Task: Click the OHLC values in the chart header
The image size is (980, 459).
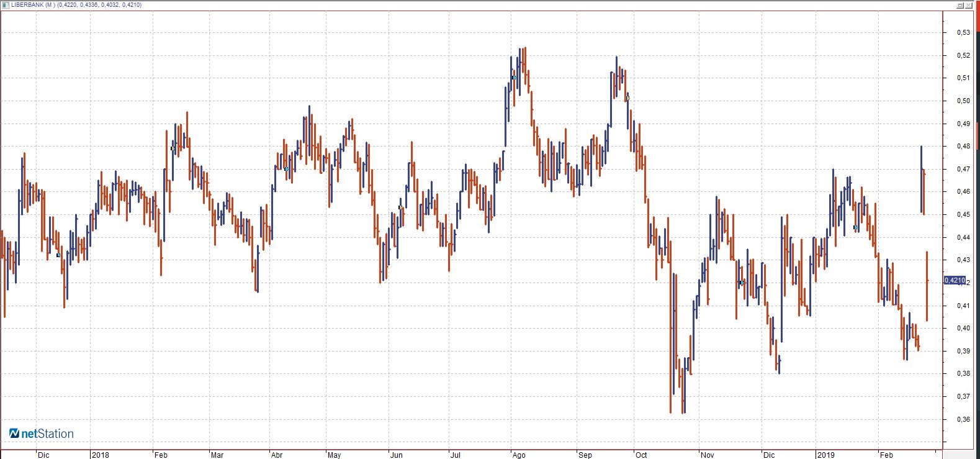Action: pos(99,5)
